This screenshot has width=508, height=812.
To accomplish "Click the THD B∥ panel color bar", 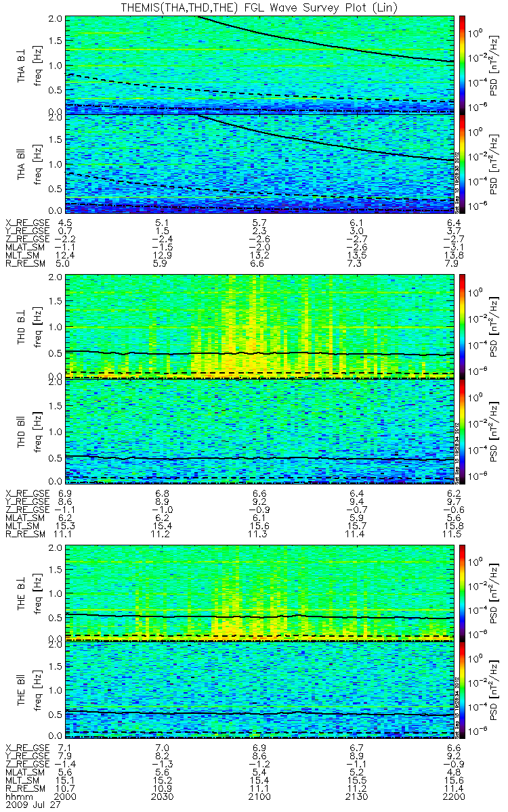I will (463, 430).
